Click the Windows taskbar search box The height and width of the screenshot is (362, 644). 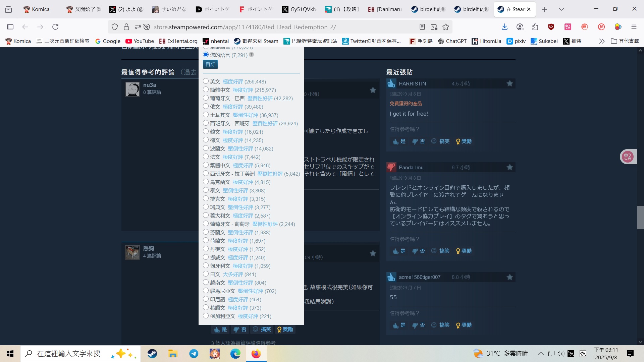pyautogui.click(x=80, y=354)
